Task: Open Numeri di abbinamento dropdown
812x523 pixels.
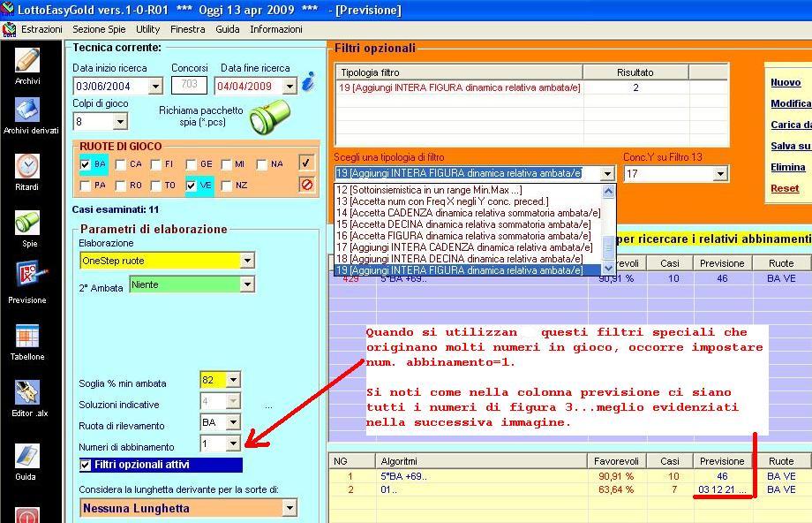Action: (233, 443)
